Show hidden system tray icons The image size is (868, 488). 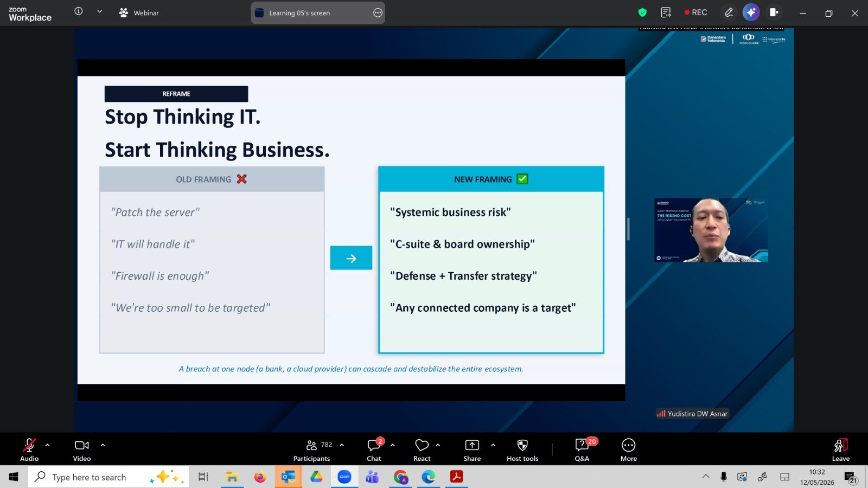(706, 477)
